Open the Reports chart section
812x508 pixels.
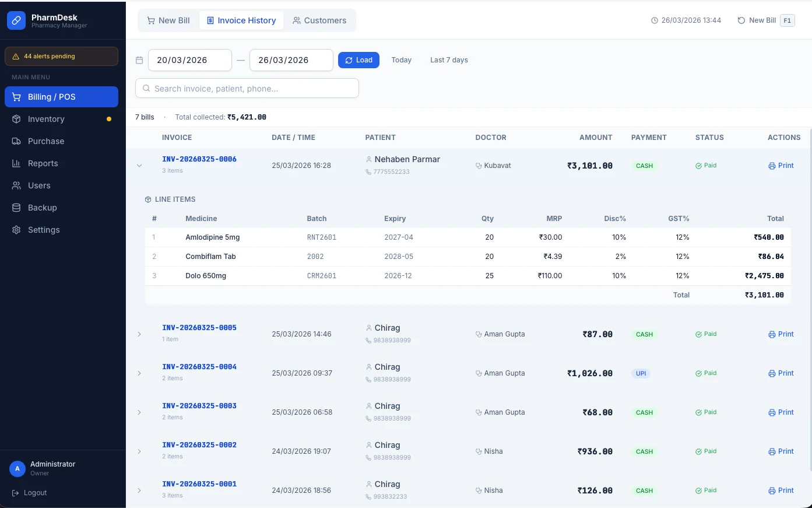[16, 163]
